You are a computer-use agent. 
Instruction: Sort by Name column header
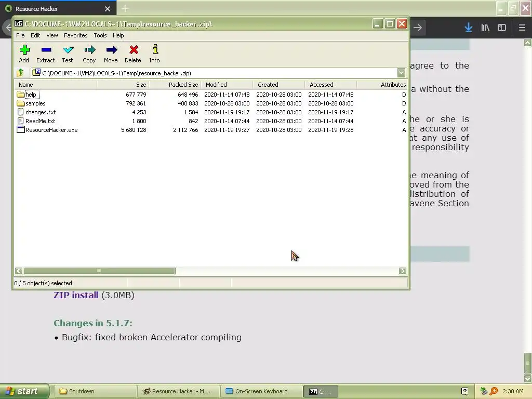pyautogui.click(x=56, y=85)
